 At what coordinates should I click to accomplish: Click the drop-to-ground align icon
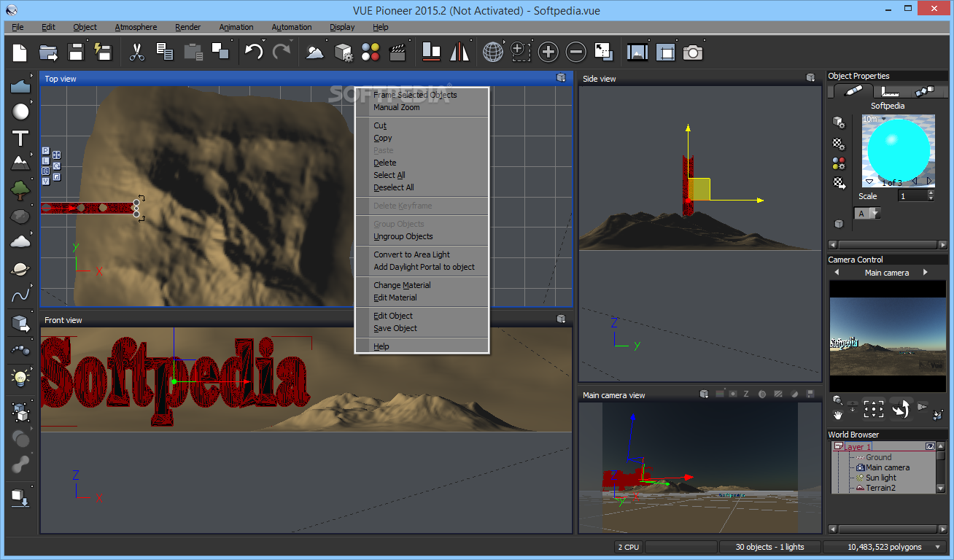point(432,52)
